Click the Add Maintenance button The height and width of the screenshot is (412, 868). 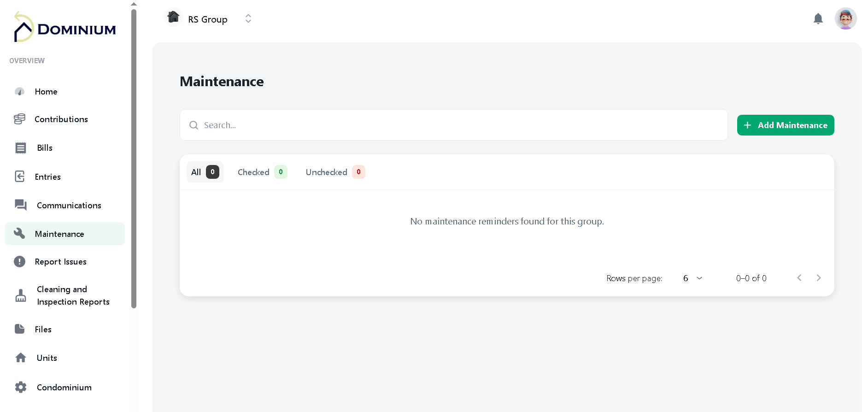tap(786, 125)
